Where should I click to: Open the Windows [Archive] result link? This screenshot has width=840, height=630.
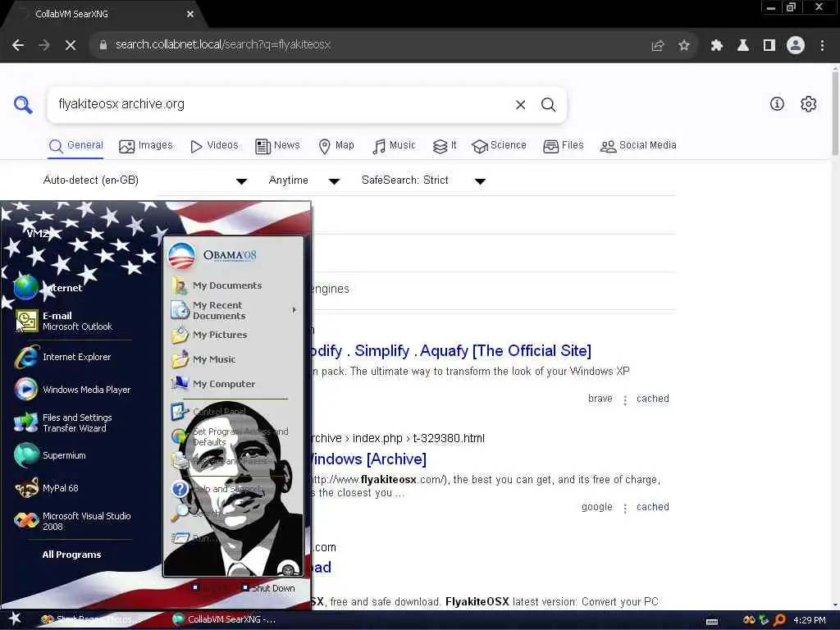(x=368, y=459)
